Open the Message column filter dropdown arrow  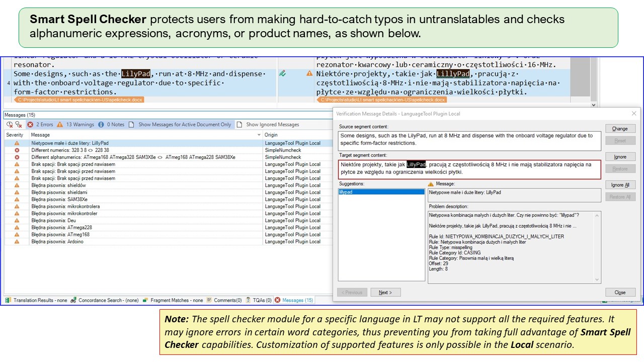[259, 135]
